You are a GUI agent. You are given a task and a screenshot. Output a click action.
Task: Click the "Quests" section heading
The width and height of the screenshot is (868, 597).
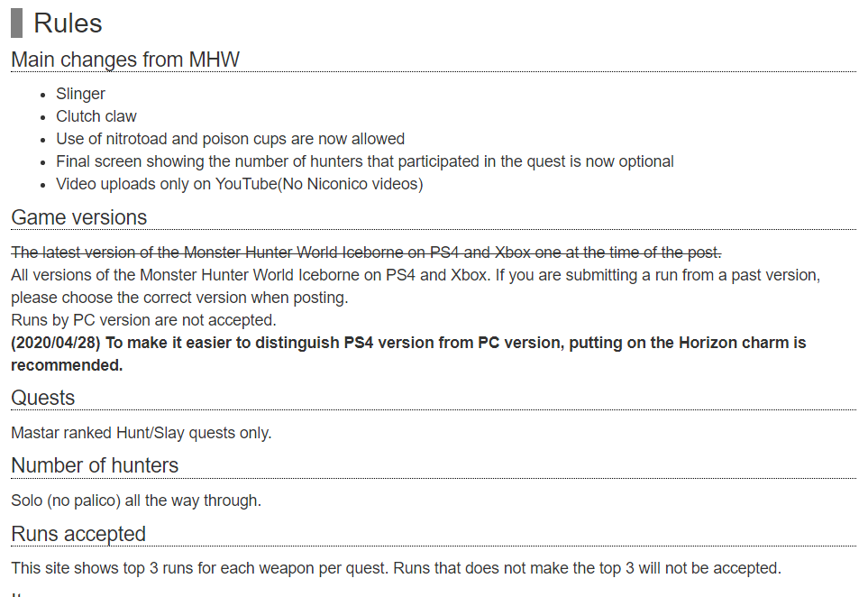coord(42,399)
